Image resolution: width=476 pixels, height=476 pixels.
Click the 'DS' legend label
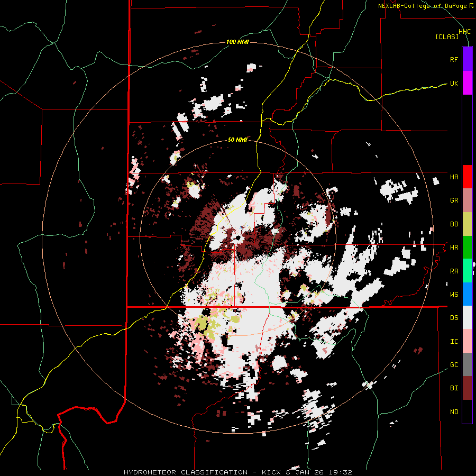tap(454, 318)
